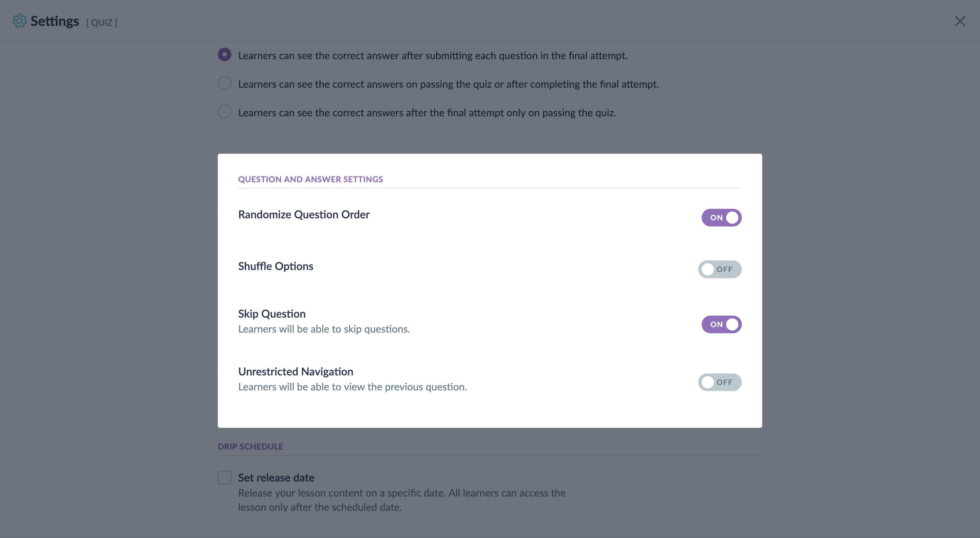Enable the Shuffle Options toggle
This screenshot has height=538, width=980.
point(719,269)
